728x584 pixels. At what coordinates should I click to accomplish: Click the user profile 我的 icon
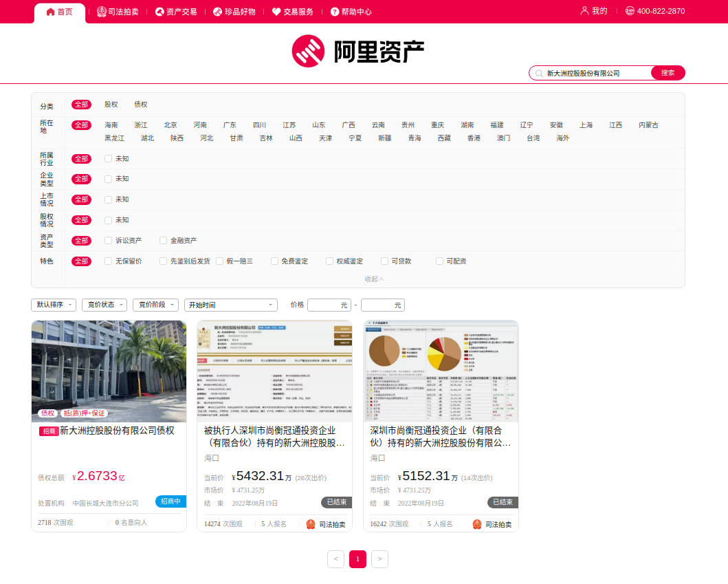click(584, 11)
